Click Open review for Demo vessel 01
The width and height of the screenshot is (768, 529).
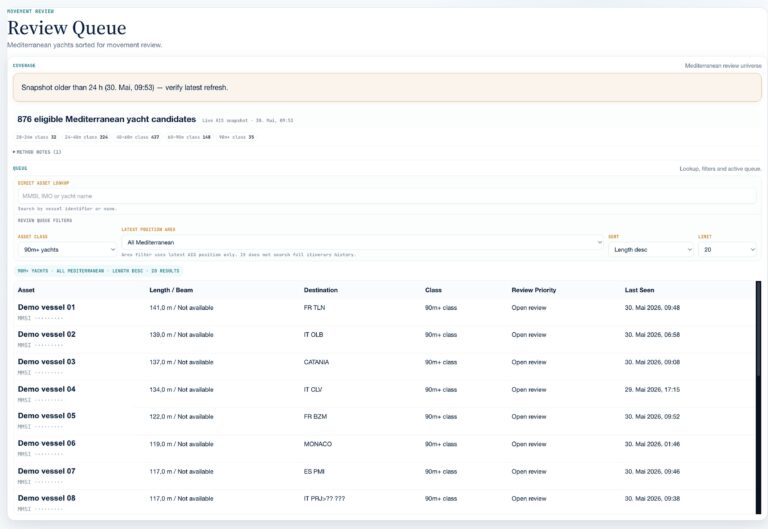(x=528, y=308)
